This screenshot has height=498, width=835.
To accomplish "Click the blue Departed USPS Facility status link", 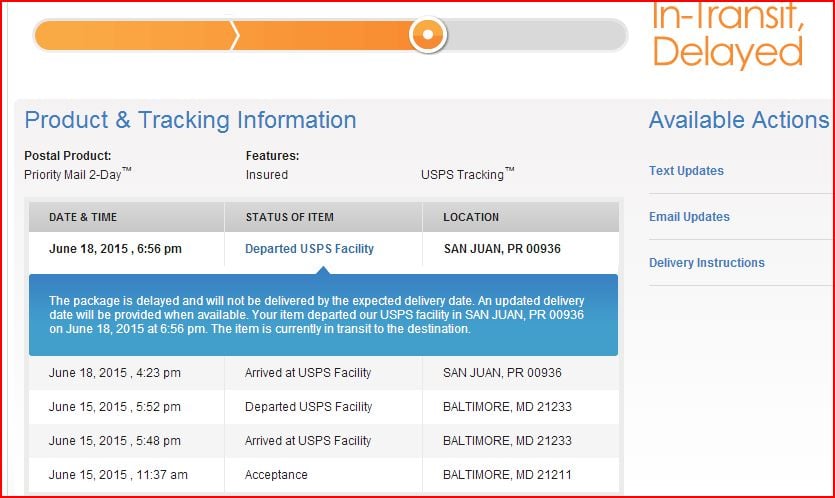I will tap(309, 249).
